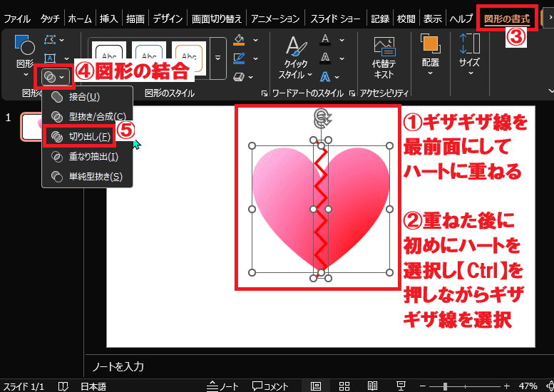Expand the shape styles gallery
The height and width of the screenshot is (392, 554).
[218, 58]
